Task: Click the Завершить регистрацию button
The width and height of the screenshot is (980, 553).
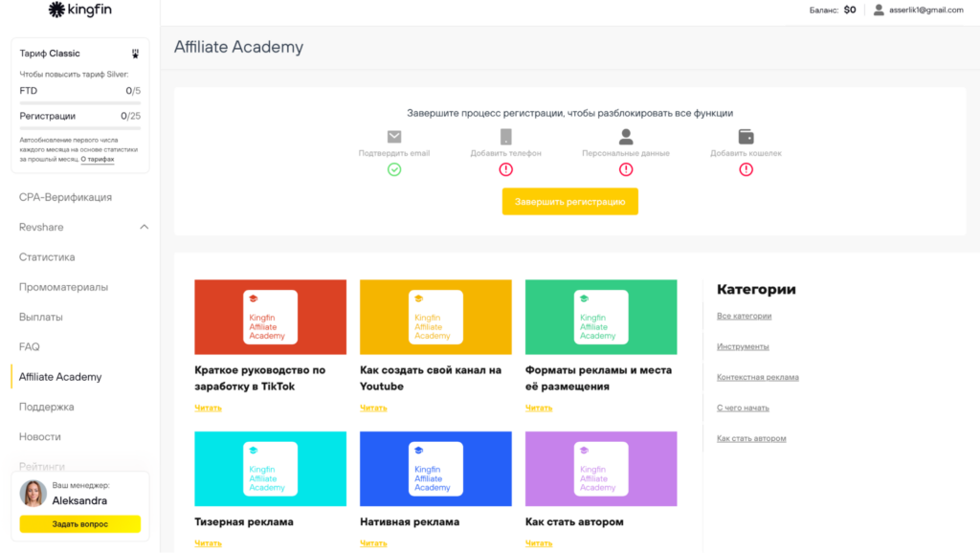Action: coord(570,201)
